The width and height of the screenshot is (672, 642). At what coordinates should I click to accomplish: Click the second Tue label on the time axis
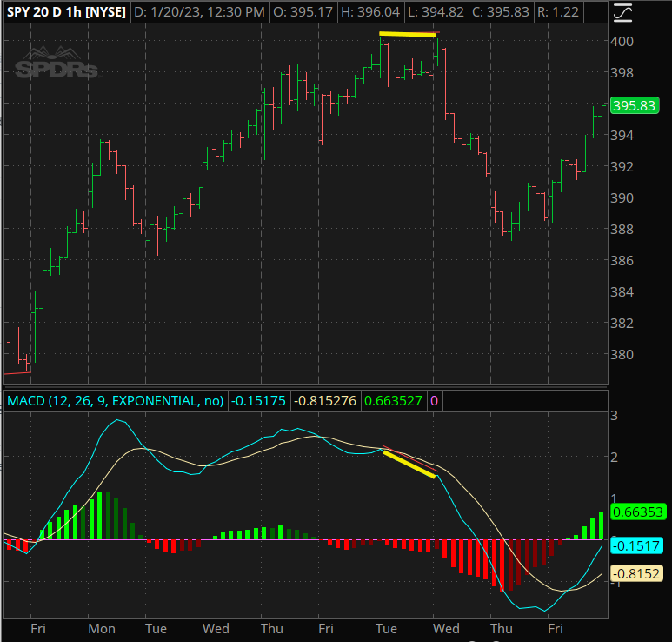[386, 629]
